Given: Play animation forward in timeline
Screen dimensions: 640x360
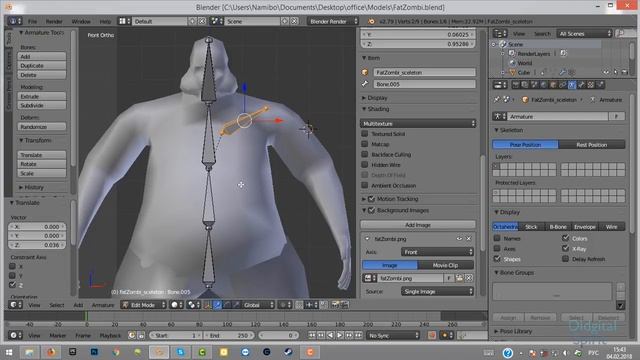Looking at the screenshot, I should (340, 336).
